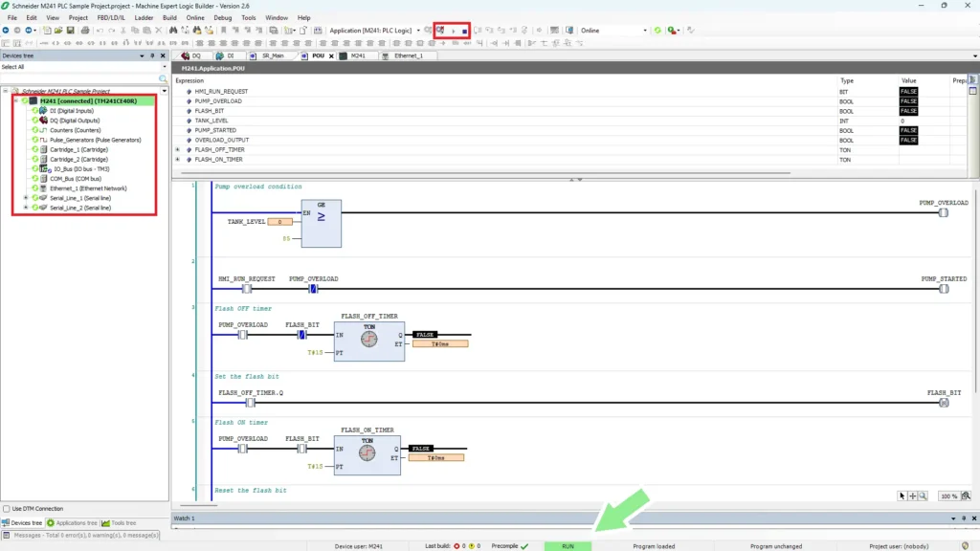Click the 100 % zoom level field
Image resolution: width=980 pixels, height=551 pixels.
click(948, 496)
